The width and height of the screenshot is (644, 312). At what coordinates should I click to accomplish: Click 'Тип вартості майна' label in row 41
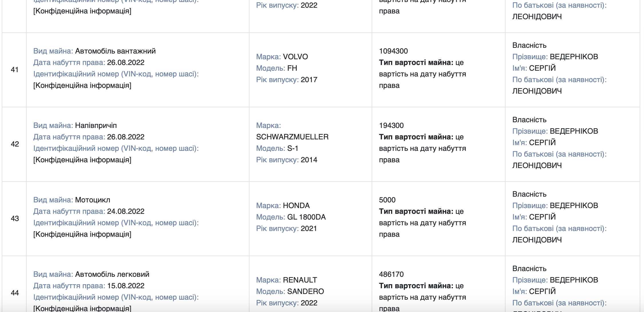416,62
